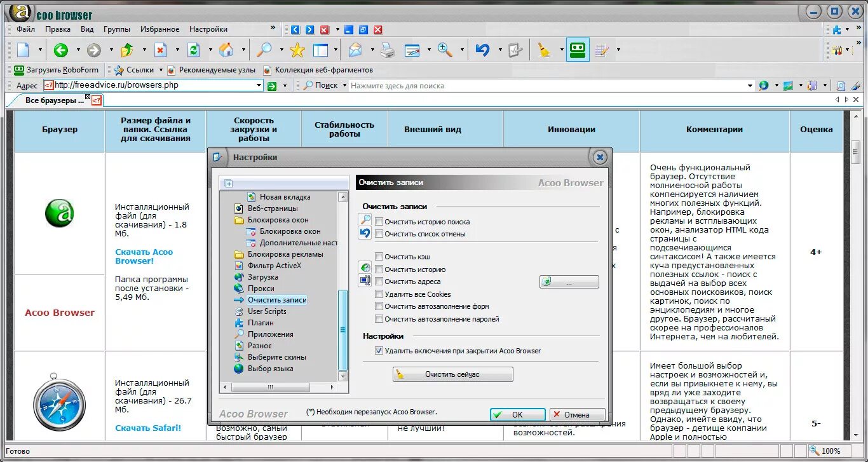The height and width of the screenshot is (462, 868).
Task: Open the dropdown arrow next to the Back button
Action: (x=78, y=50)
